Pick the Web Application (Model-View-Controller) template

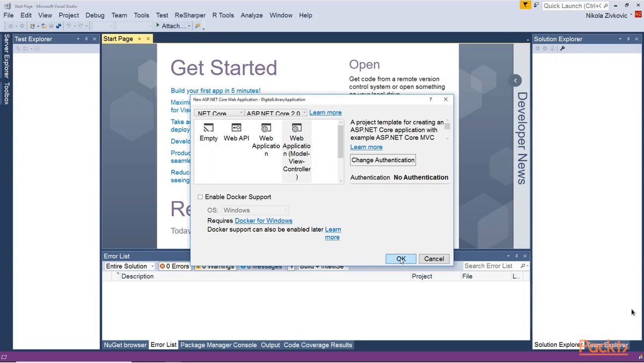pyautogui.click(x=297, y=151)
